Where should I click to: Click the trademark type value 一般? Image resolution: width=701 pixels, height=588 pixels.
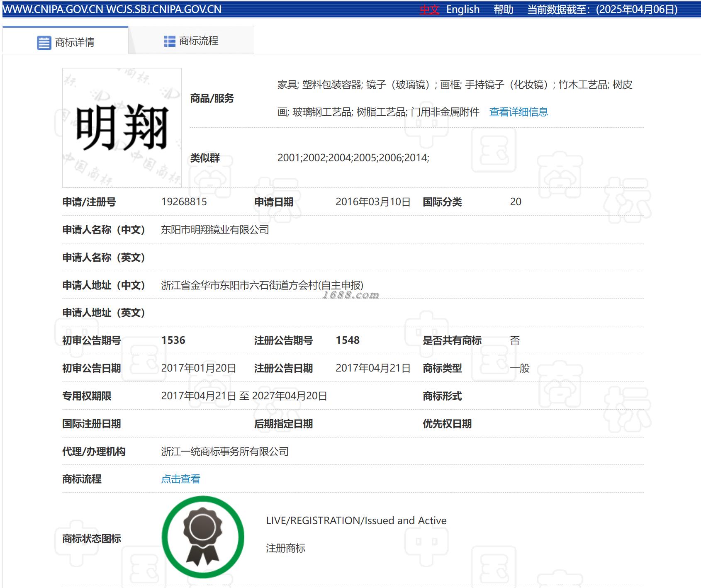520,368
